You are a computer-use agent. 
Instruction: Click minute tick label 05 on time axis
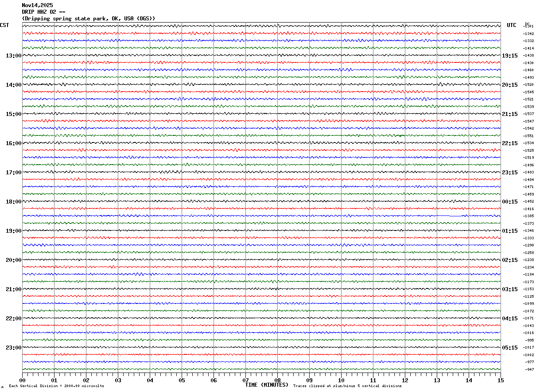(182, 380)
